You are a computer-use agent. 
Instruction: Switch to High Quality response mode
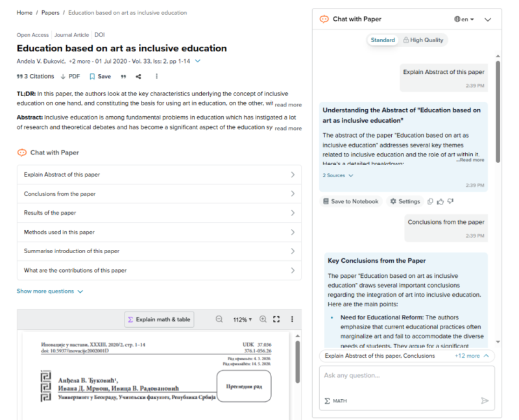[423, 40]
